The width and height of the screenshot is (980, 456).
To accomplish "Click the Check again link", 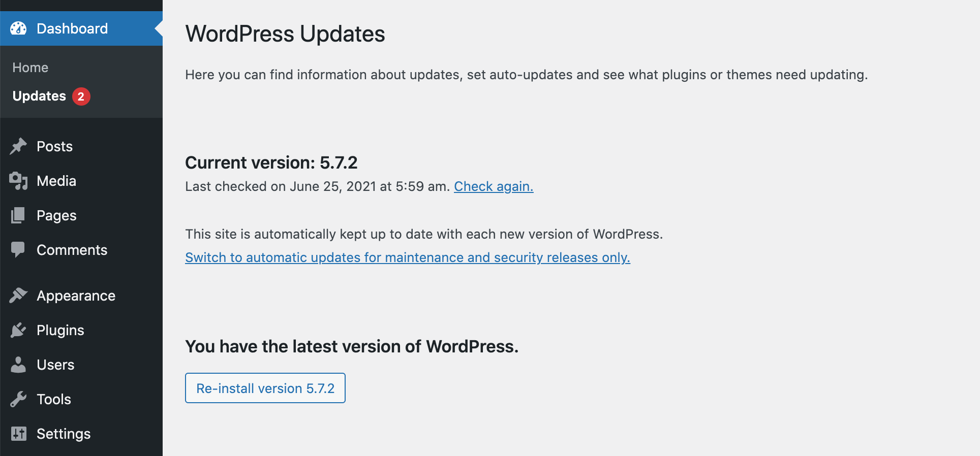I will tap(493, 186).
